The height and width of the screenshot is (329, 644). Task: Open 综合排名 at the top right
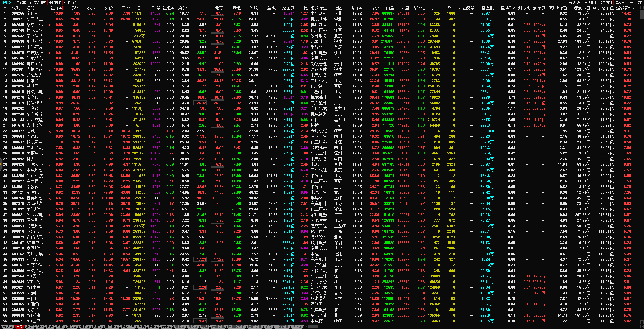click(x=621, y=3)
